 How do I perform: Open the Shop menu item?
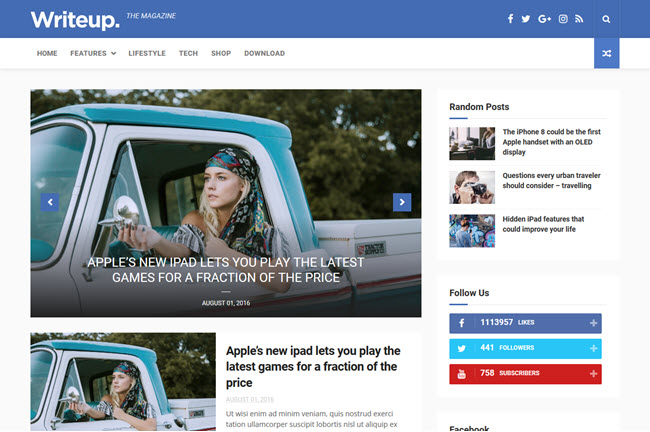(x=221, y=53)
